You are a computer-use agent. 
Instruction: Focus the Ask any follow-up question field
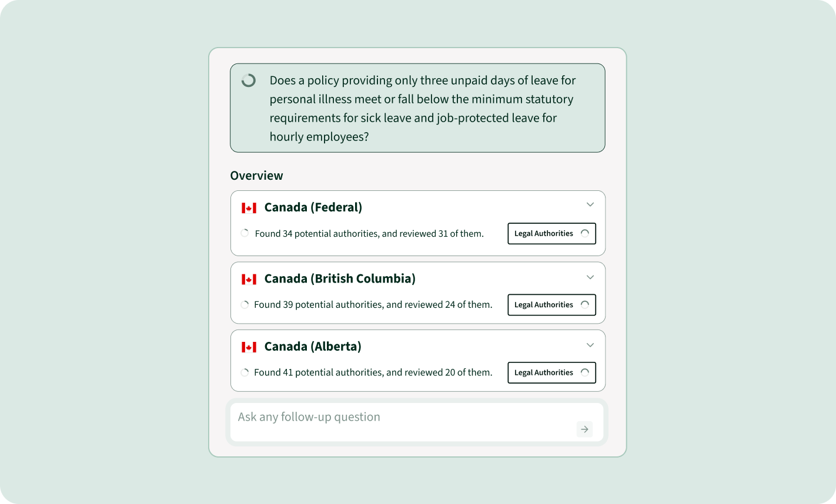[x=417, y=422]
